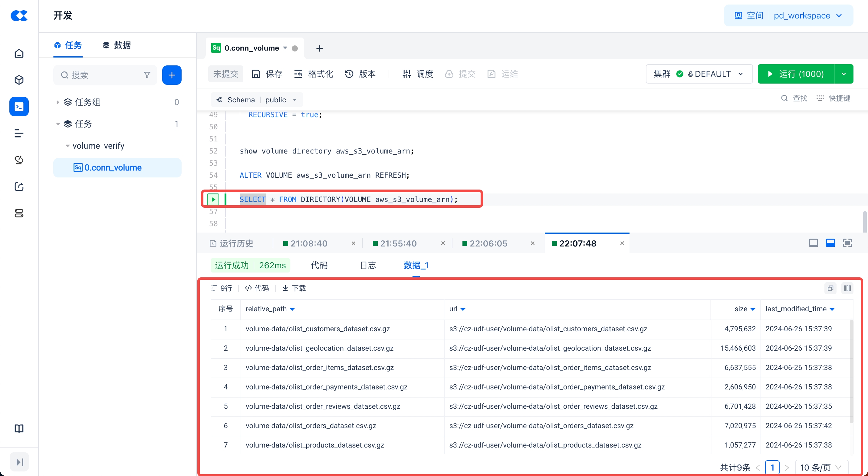Switch to split-bottom panel layout icon
The width and height of the screenshot is (868, 476).
tap(830, 243)
